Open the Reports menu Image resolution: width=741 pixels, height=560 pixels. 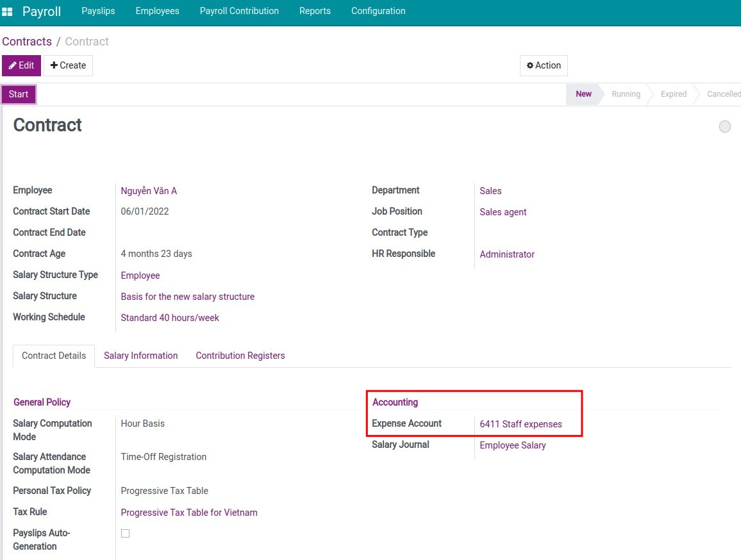click(315, 11)
